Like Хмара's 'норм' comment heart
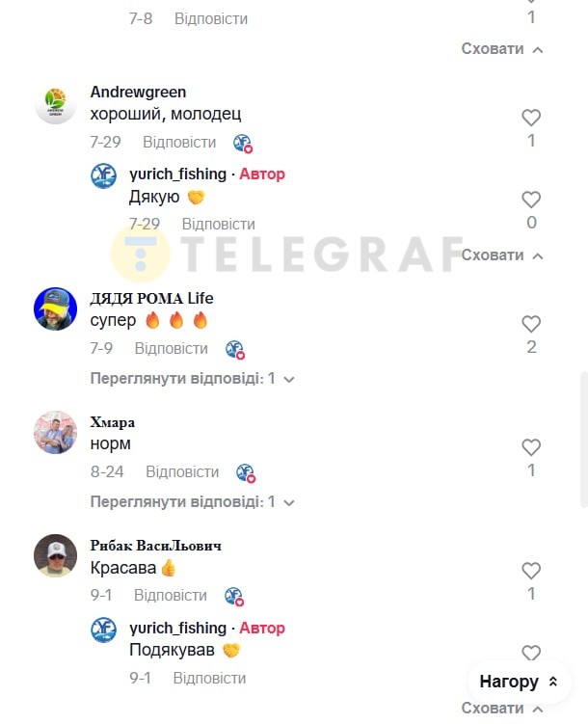 [531, 447]
